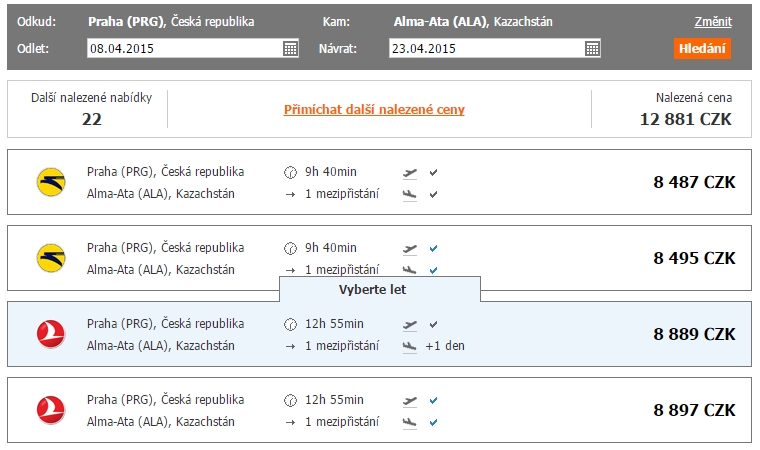The width and height of the screenshot is (760, 450).
Task: Click the Změnit link
Action: (713, 22)
